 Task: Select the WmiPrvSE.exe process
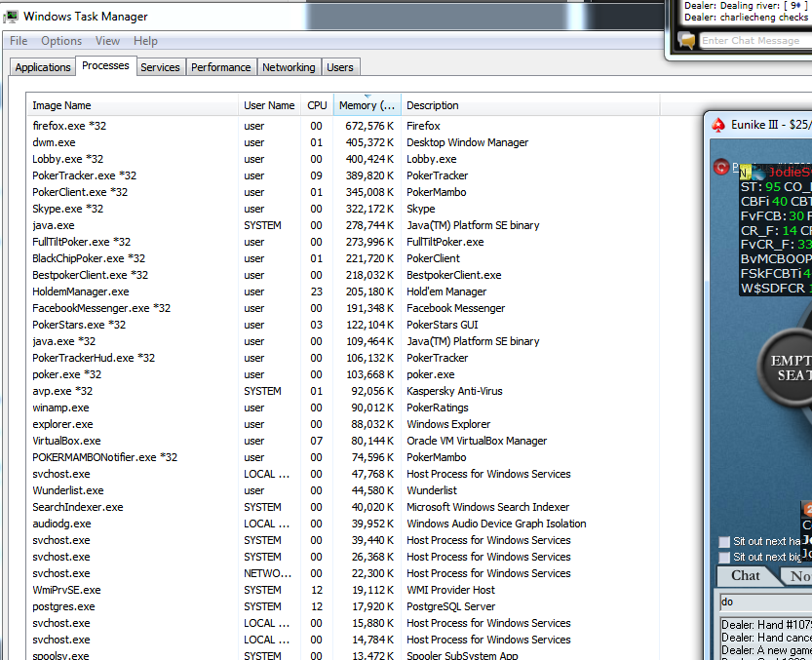pyautogui.click(x=343, y=590)
